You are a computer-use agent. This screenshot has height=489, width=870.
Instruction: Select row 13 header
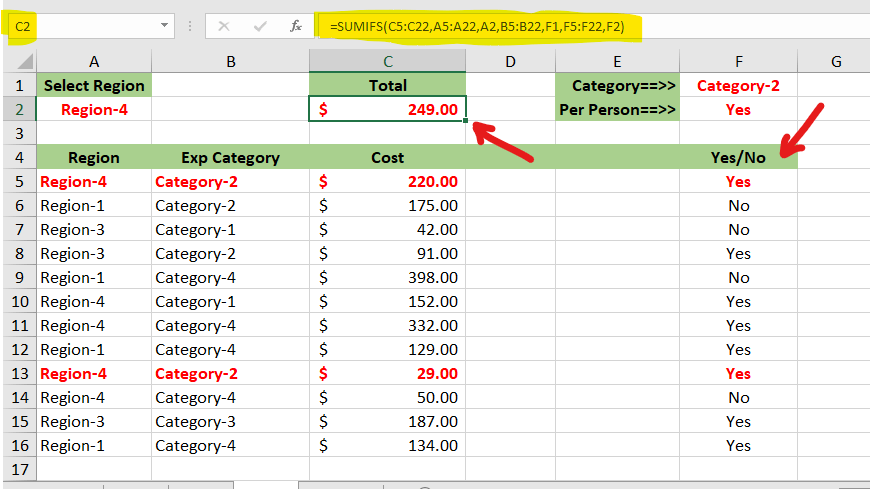(x=20, y=374)
